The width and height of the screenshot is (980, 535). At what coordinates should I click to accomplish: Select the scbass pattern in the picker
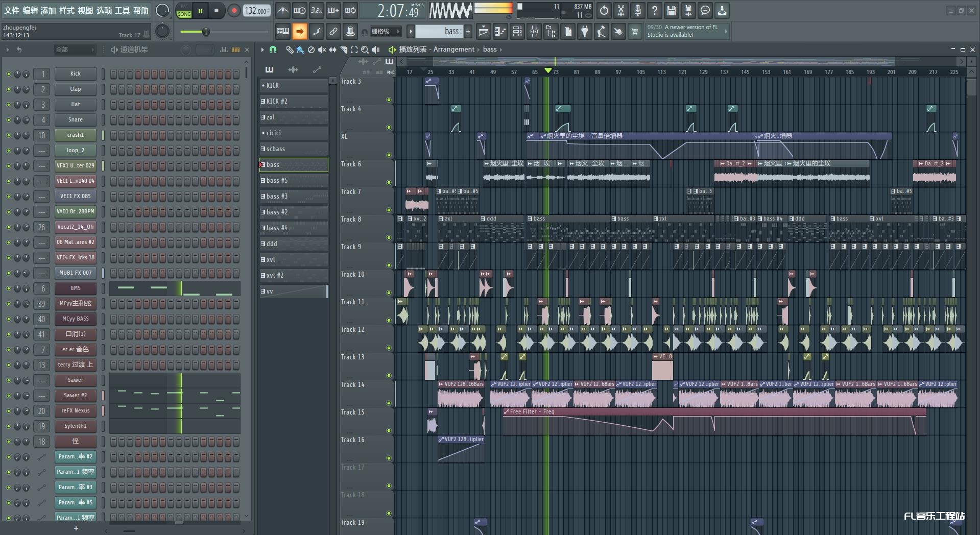294,149
